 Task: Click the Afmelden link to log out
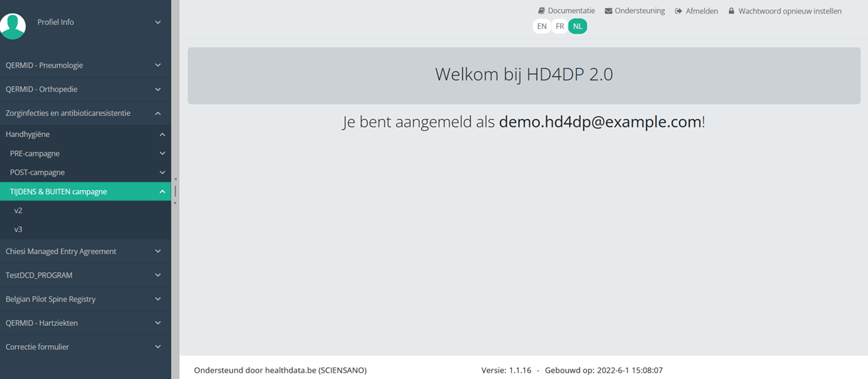click(701, 11)
